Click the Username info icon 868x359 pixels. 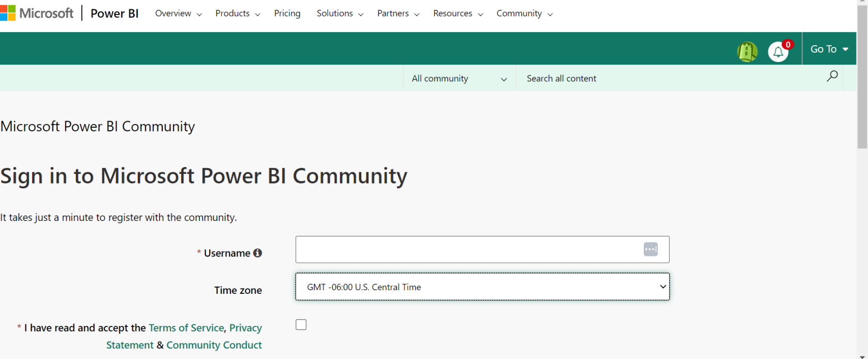257,253
